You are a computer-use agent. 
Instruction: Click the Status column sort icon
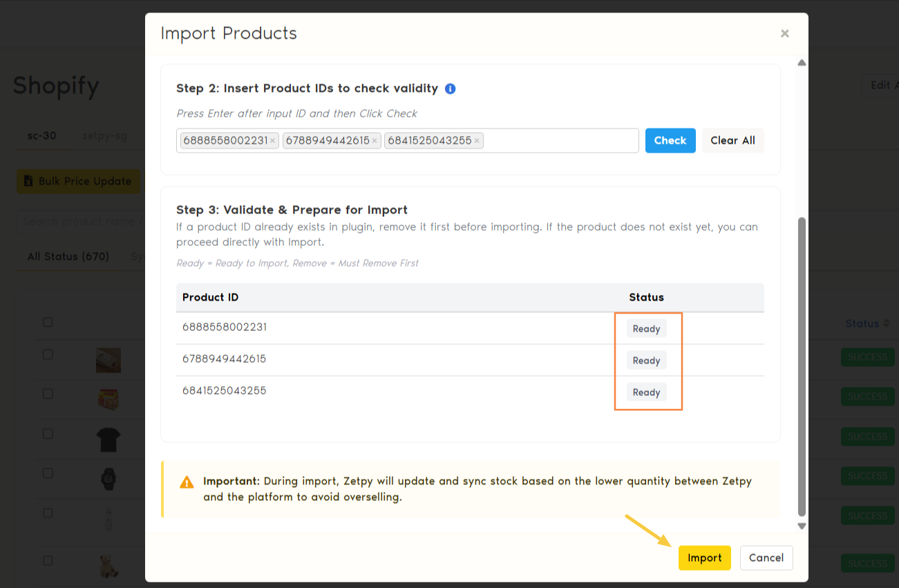click(x=886, y=323)
